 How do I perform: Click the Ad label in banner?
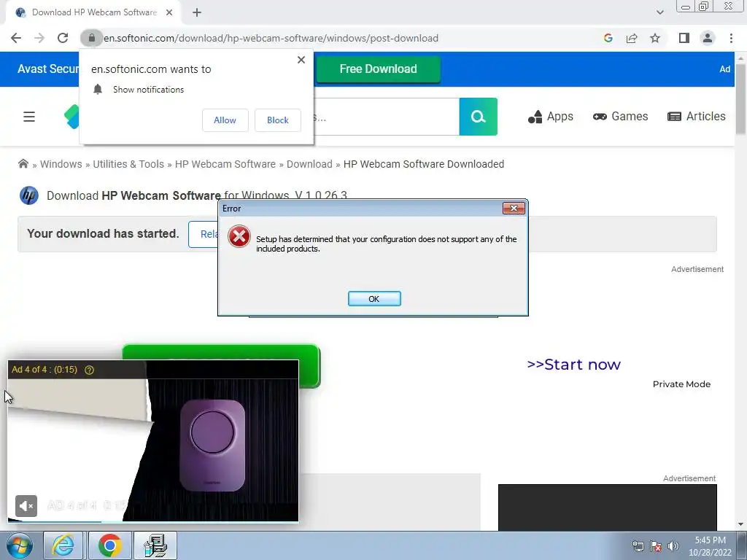pos(724,69)
